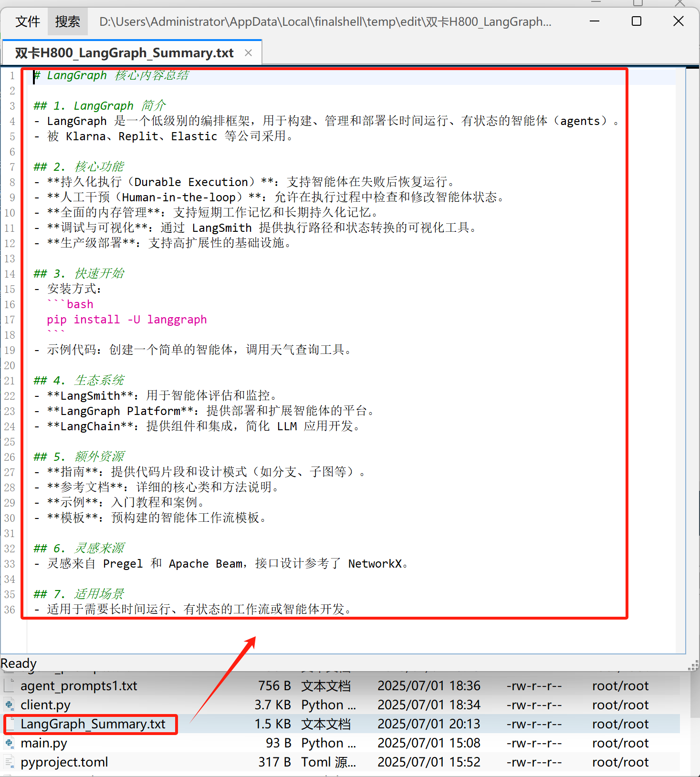Maximize the editor window
The image size is (700, 777).
point(637,21)
